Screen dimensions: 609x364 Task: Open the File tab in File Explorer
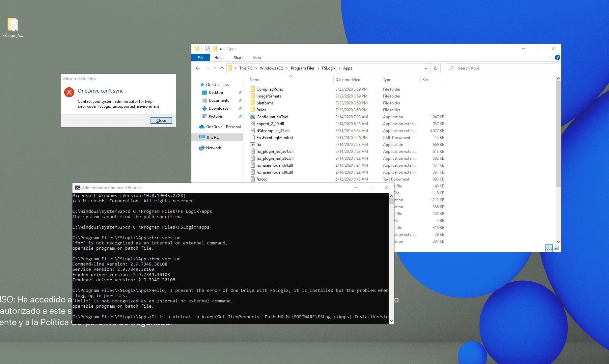201,58
